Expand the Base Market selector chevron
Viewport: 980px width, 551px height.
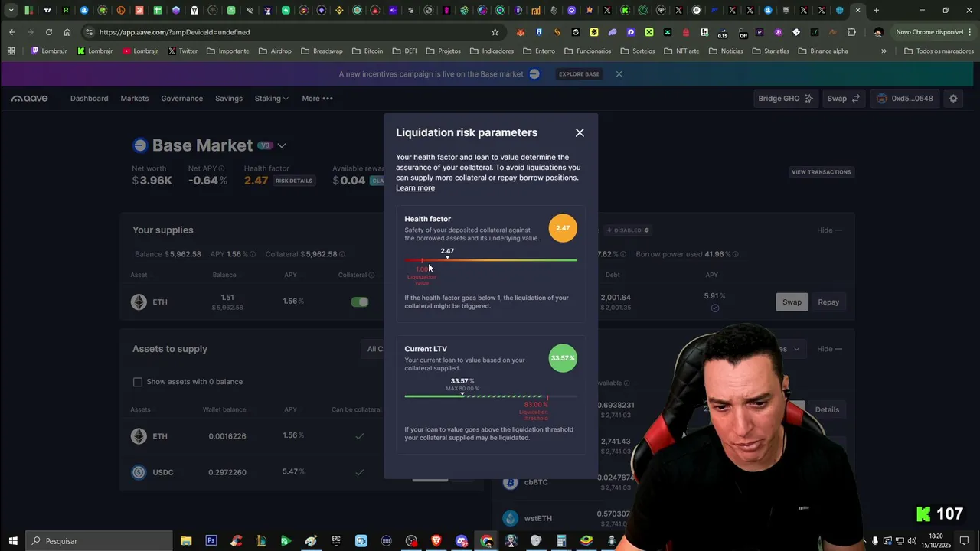(282, 145)
